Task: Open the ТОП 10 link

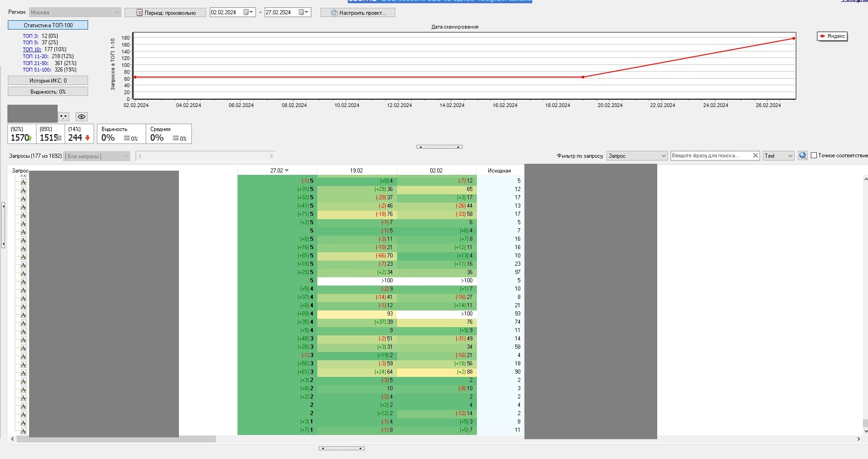Action: tap(32, 49)
